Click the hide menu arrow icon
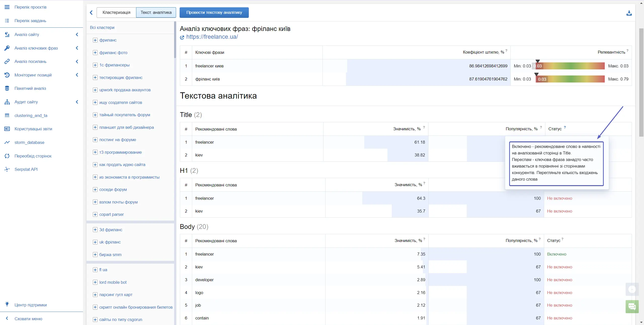 coord(7,318)
